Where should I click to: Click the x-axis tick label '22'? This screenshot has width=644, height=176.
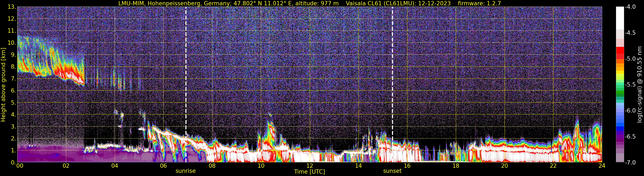[x=553, y=166]
